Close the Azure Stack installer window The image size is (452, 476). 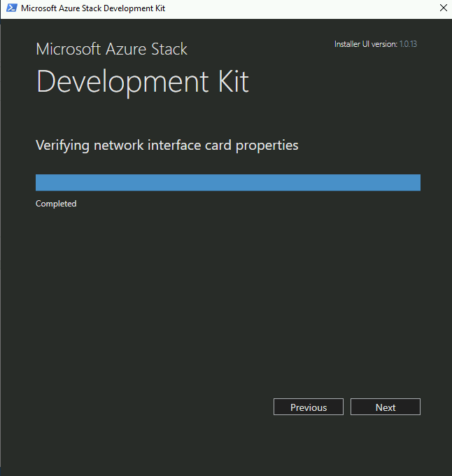[x=443, y=8]
